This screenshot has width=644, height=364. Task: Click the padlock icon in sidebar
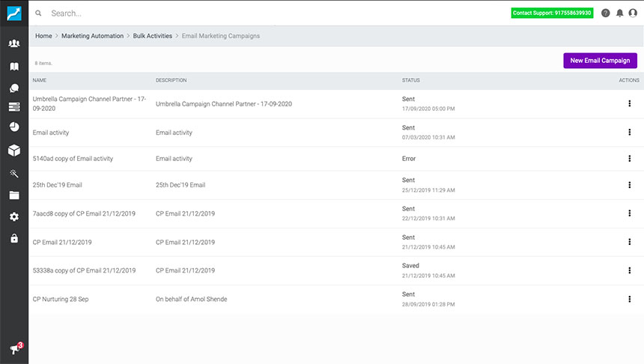coord(13,238)
